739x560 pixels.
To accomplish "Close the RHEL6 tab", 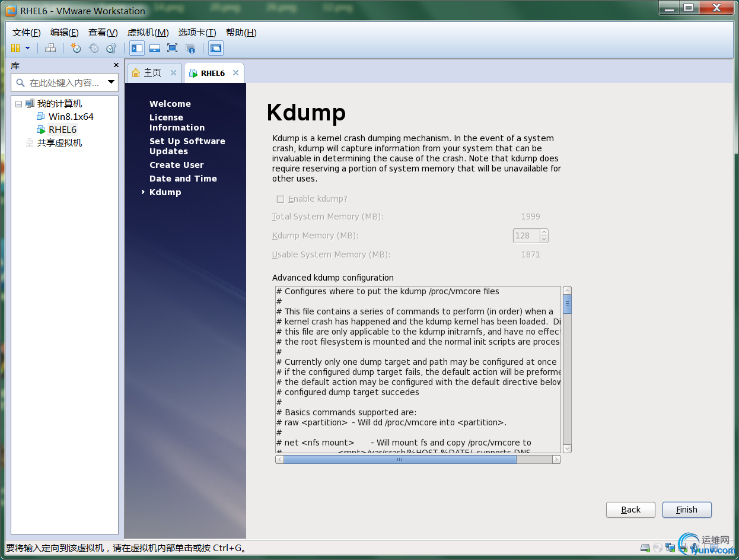I will point(235,72).
